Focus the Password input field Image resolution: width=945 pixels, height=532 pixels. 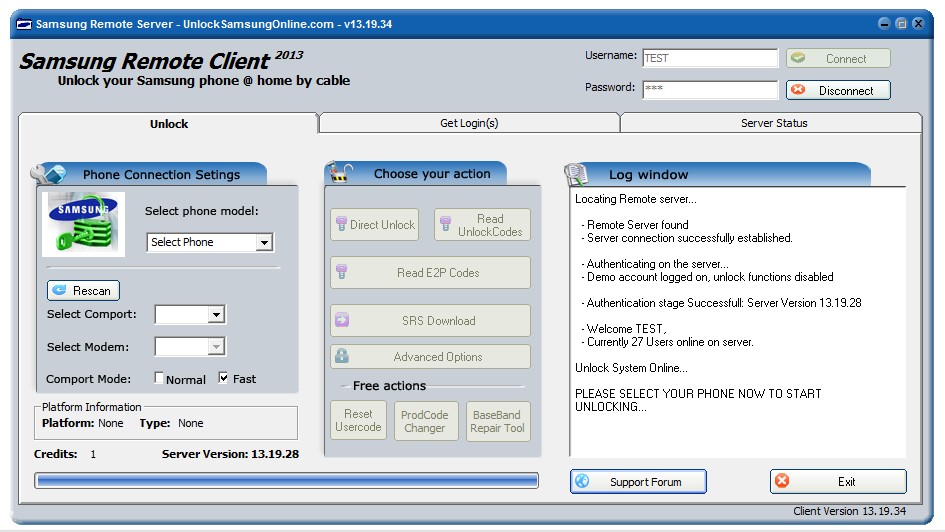pos(711,89)
